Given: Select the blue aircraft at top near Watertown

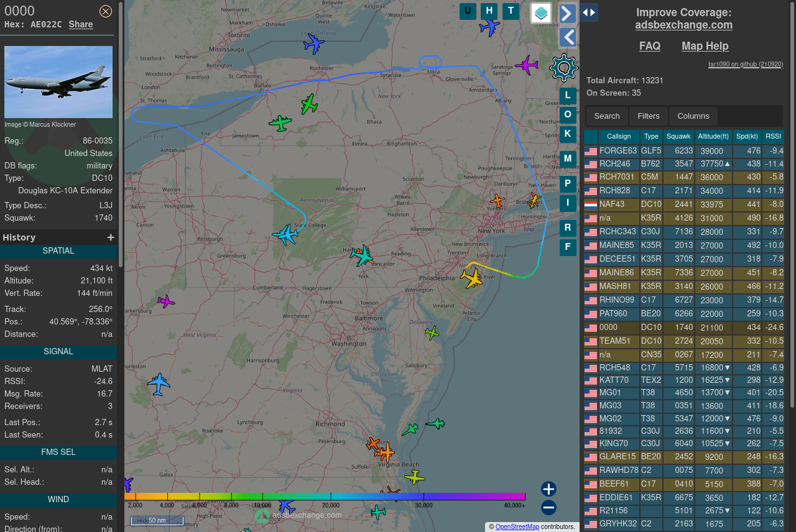Looking at the screenshot, I should pyautogui.click(x=490, y=27).
